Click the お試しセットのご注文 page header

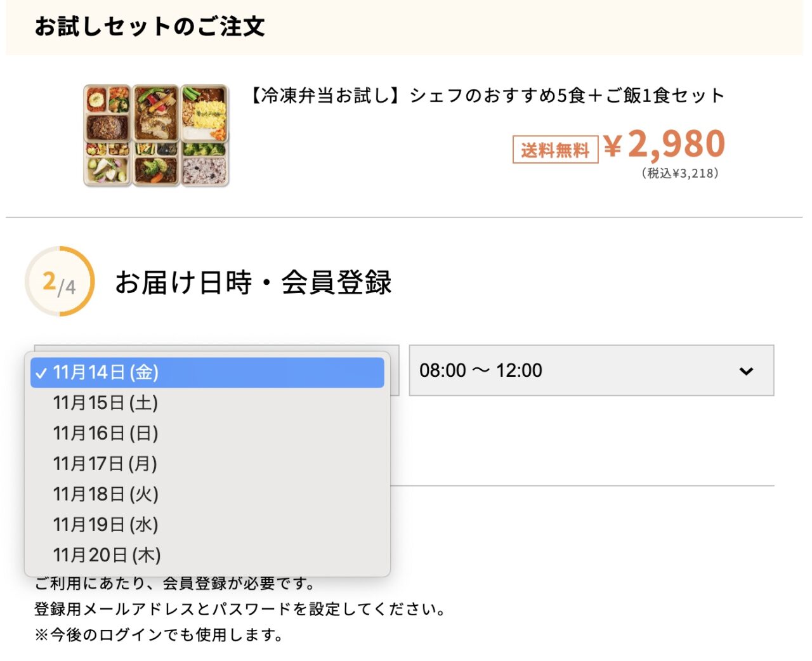pyautogui.click(x=150, y=27)
